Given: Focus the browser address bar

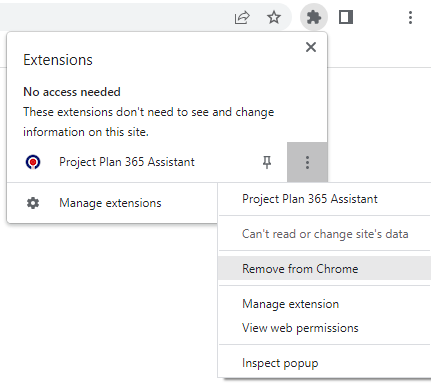Looking at the screenshot, I should tap(113, 17).
